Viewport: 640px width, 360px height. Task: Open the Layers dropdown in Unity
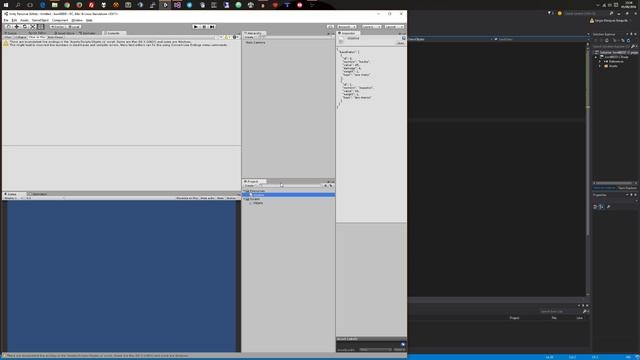click(x=371, y=27)
